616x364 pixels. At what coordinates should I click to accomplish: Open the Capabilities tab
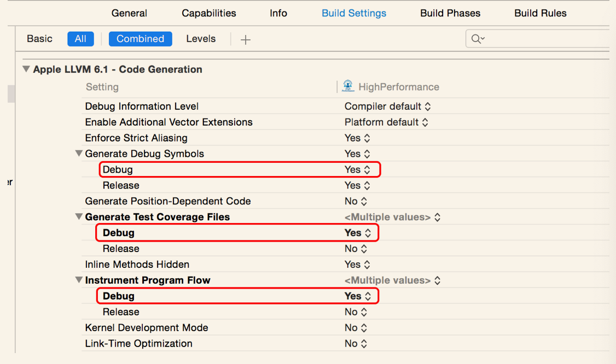[x=208, y=13]
